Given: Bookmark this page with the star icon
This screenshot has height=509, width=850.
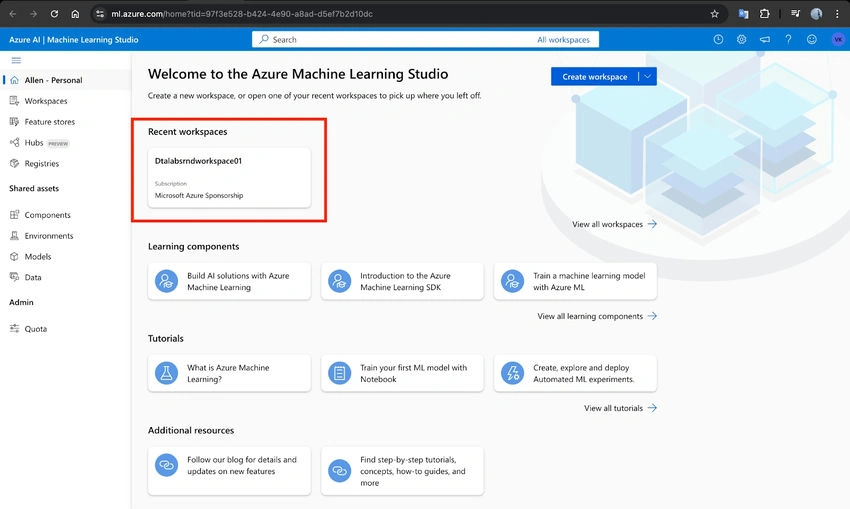Looking at the screenshot, I should pos(714,14).
